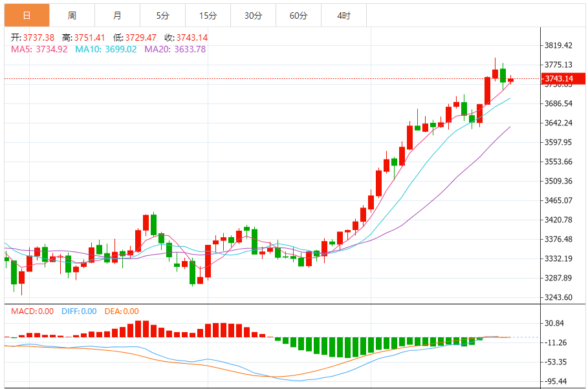The image size is (588, 389).
Task: Click the 3465.07 price axis label
Action: (558, 200)
